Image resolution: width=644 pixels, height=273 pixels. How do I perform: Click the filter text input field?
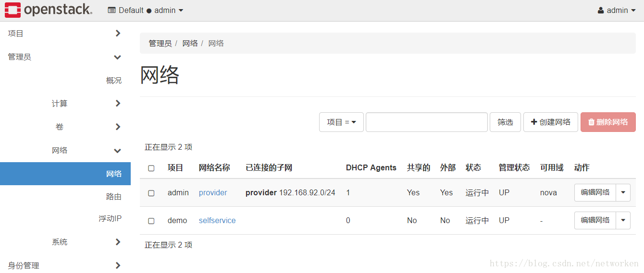tap(426, 122)
